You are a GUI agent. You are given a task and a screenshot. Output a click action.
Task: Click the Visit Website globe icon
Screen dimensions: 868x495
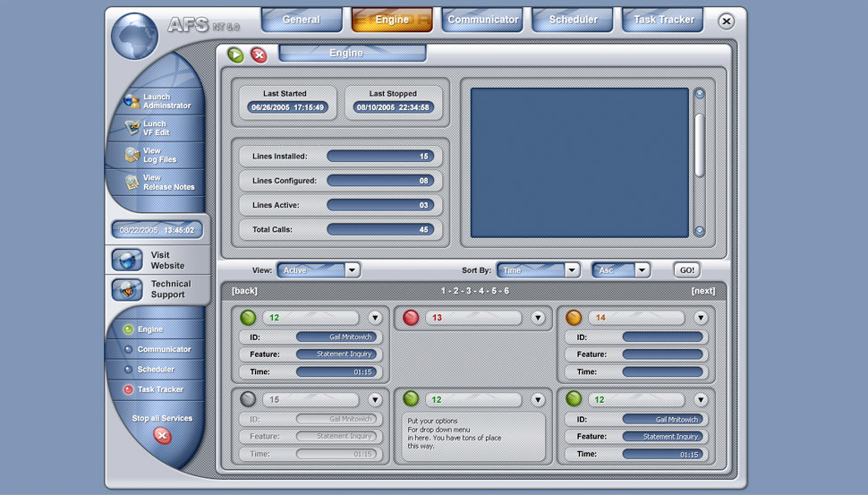(127, 260)
